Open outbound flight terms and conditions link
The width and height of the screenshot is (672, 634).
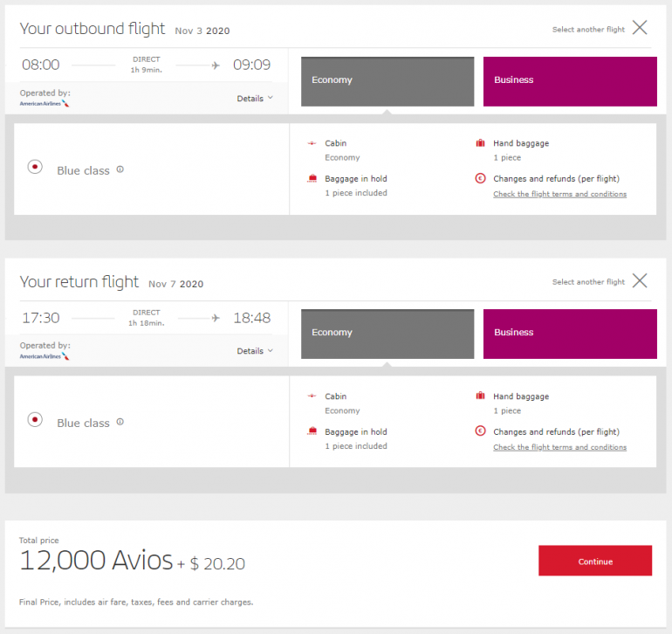coord(559,194)
